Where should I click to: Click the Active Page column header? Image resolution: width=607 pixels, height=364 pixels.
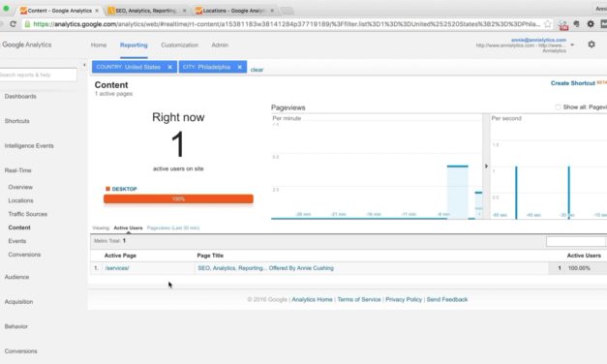120,256
